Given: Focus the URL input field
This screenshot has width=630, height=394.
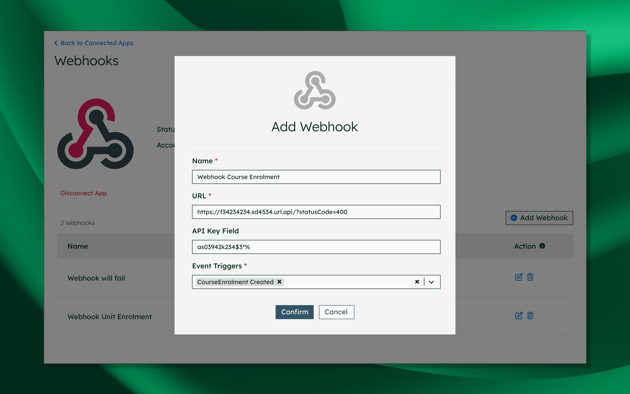Looking at the screenshot, I should (316, 212).
